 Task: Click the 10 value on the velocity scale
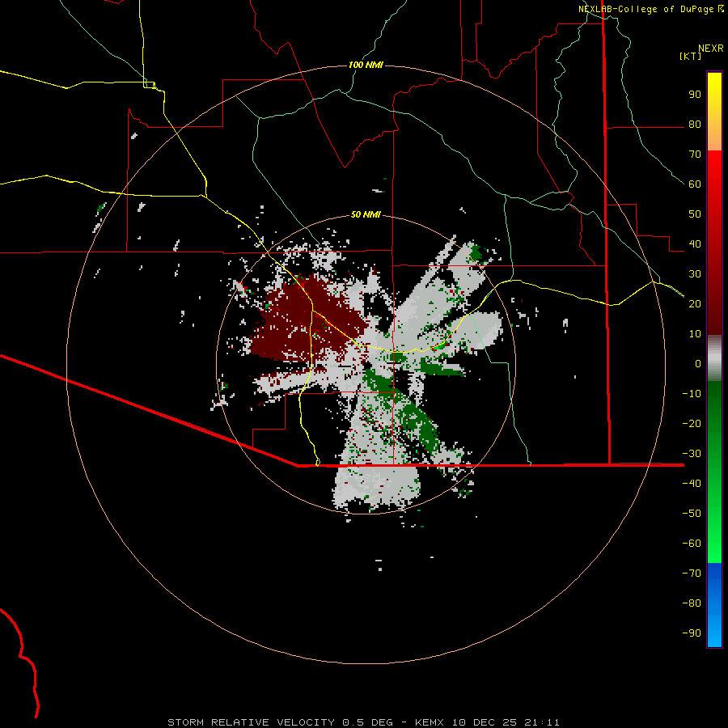[695, 334]
